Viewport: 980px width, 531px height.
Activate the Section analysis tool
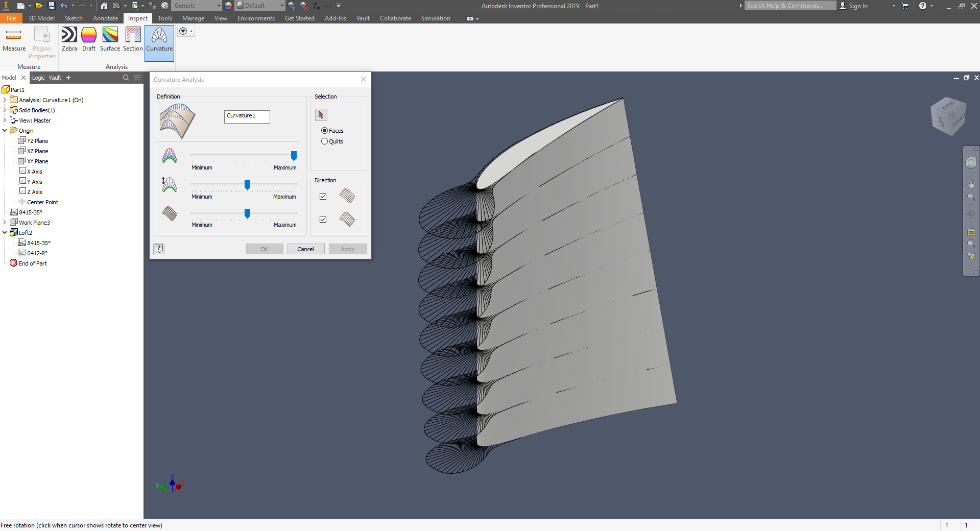point(133,39)
